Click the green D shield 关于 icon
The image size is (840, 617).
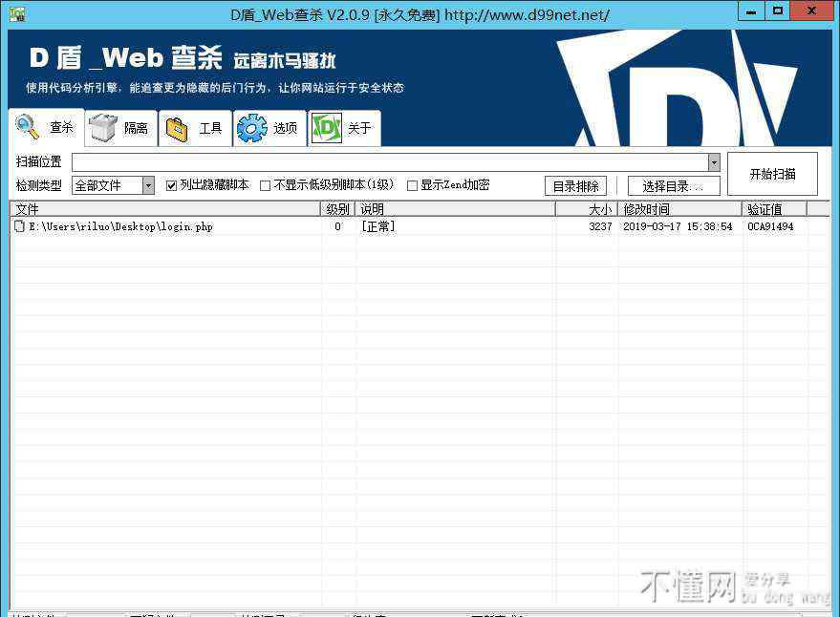pos(327,128)
